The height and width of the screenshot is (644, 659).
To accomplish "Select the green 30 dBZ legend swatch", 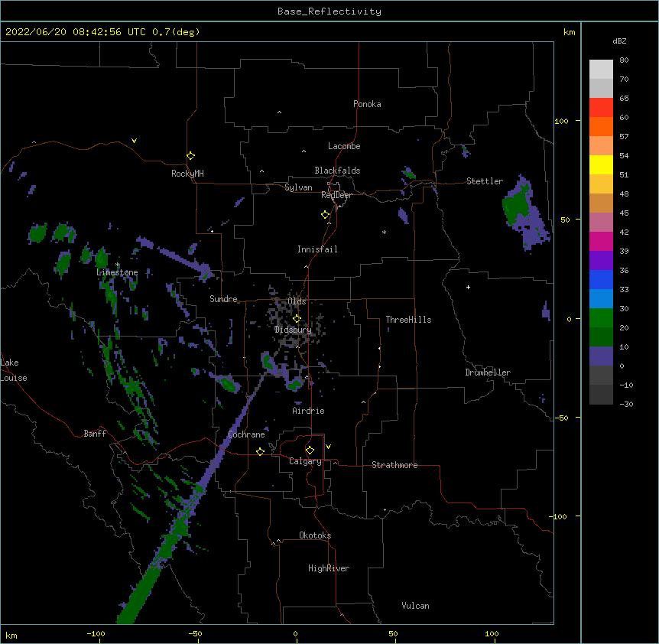I will point(601,318).
